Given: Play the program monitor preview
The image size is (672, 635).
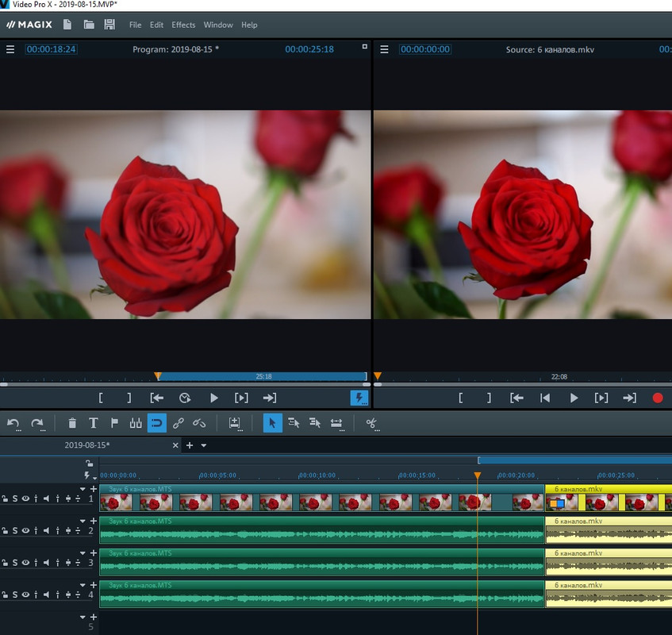Looking at the screenshot, I should (213, 398).
